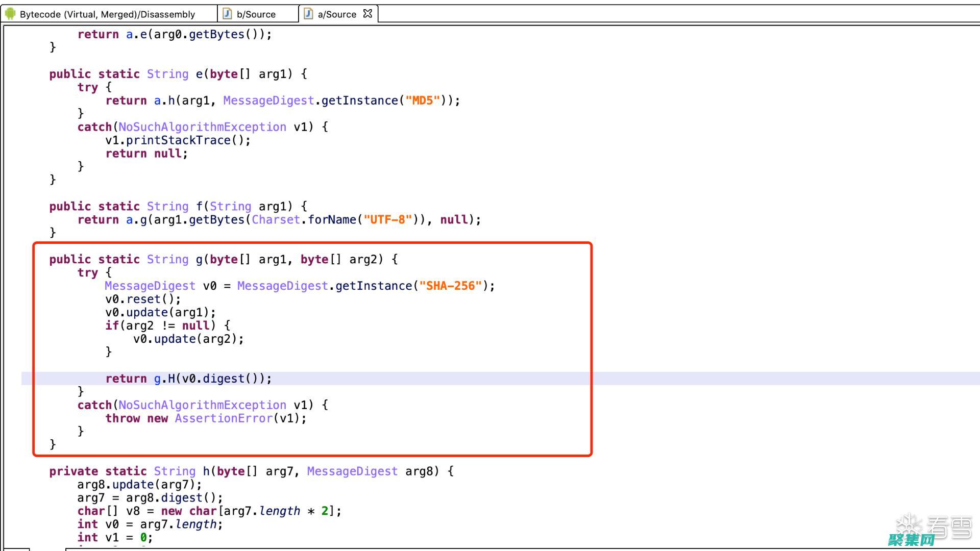Click the Java file icon on a/Source tab
This screenshot has width=980, height=551.
(x=308, y=14)
